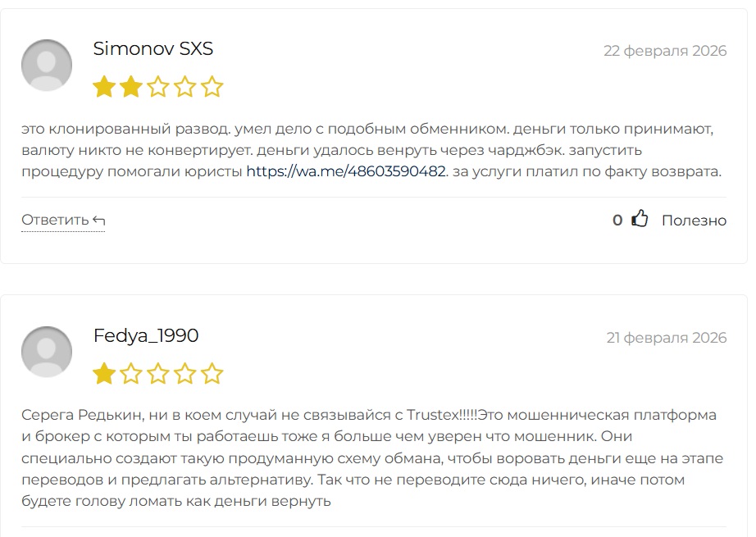Mark Simonov's review as Полезно
Screen dimensions: 756x537
[x=694, y=221]
